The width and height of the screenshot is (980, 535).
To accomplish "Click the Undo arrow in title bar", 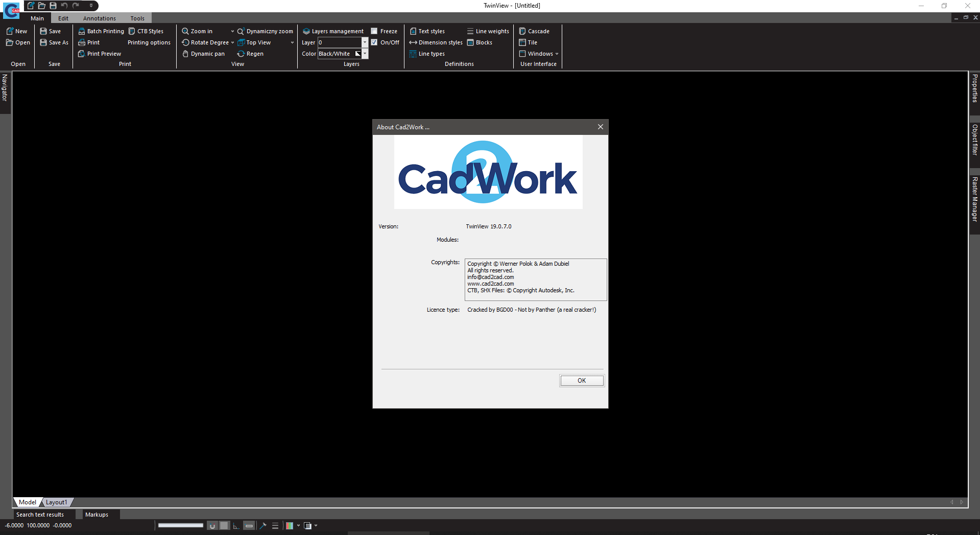I will click(x=64, y=6).
